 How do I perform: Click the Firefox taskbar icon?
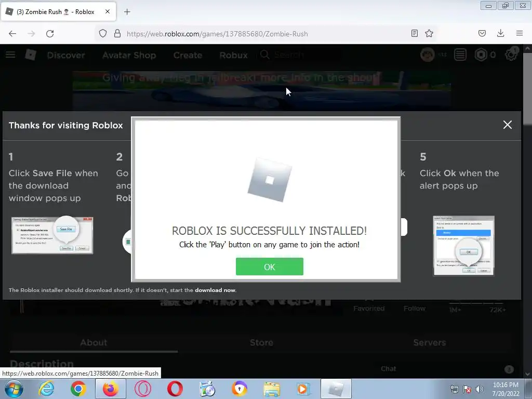[111, 389]
